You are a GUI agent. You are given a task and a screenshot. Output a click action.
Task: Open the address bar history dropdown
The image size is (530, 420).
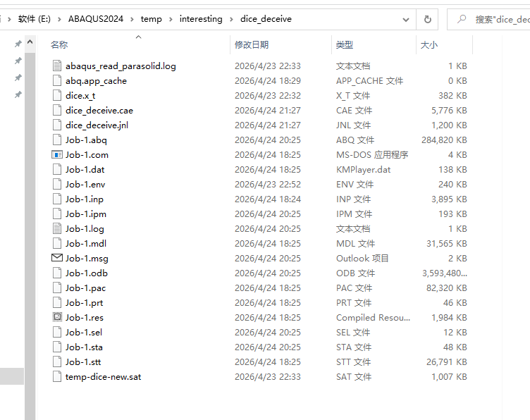pos(406,20)
